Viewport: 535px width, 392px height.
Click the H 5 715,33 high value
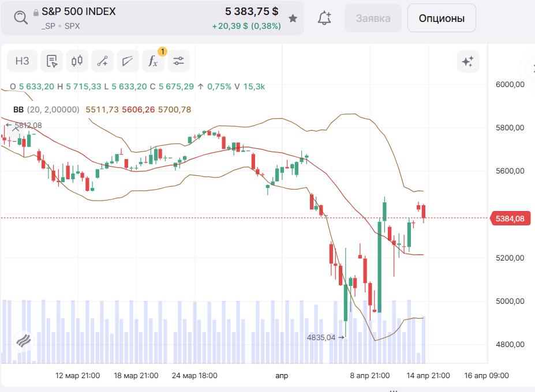[79, 86]
